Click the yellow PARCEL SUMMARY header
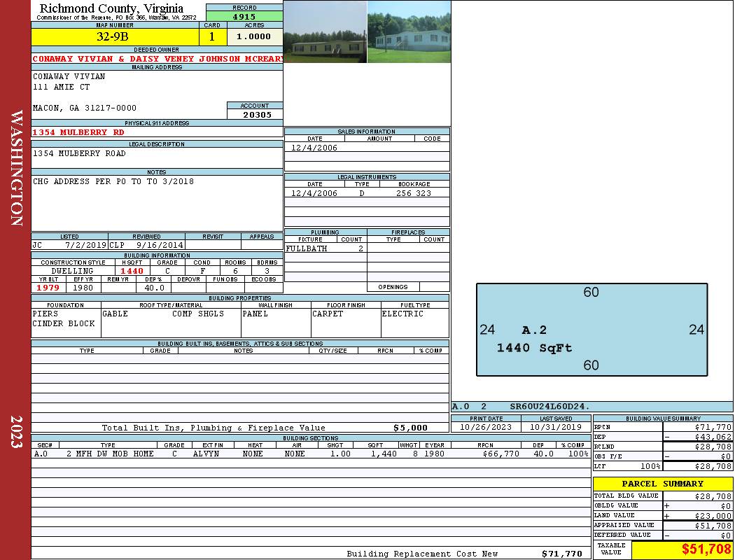The image size is (735, 560). [662, 484]
